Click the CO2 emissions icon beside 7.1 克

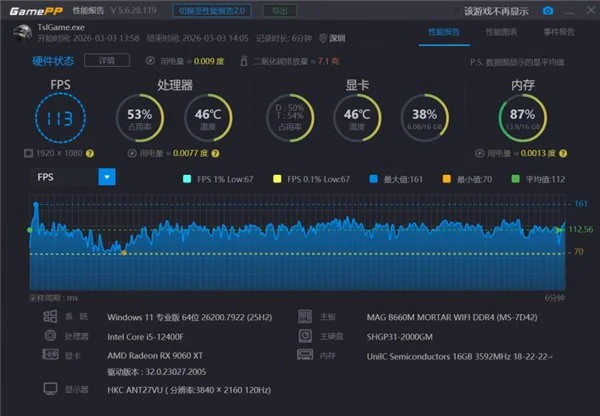click(x=243, y=61)
